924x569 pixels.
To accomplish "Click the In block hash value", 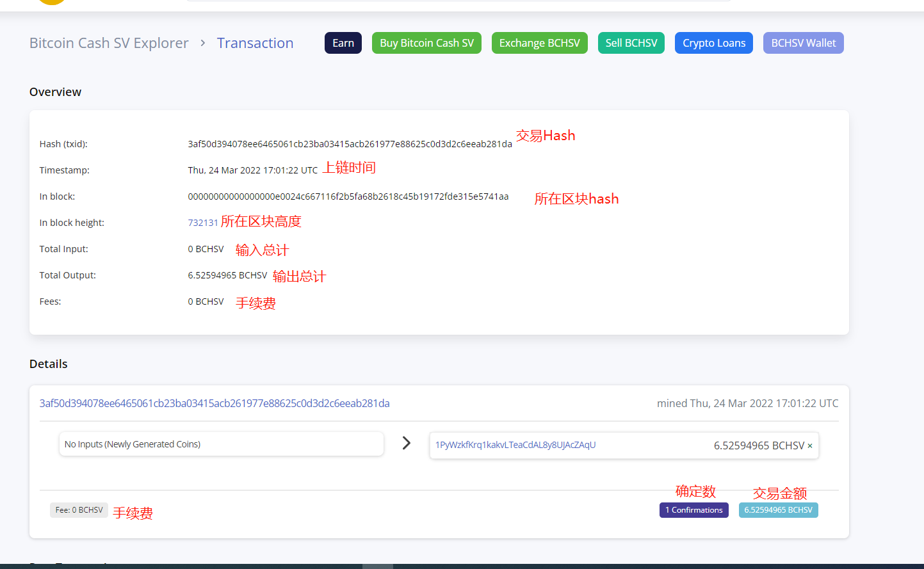I will coord(348,196).
